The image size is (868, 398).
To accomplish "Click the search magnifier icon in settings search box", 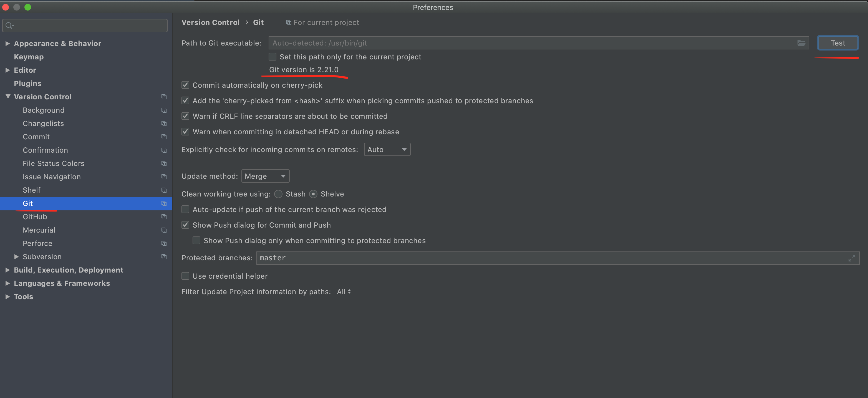I will [9, 26].
